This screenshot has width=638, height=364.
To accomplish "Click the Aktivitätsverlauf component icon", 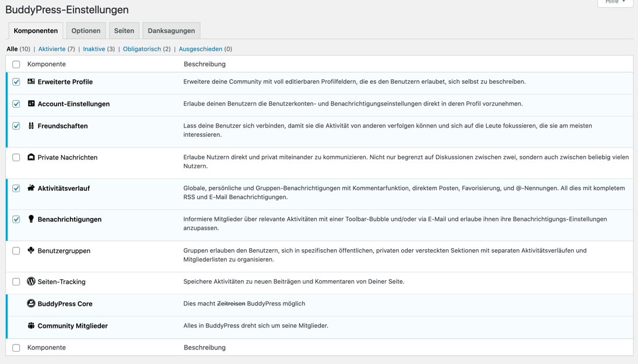I will click(31, 188).
